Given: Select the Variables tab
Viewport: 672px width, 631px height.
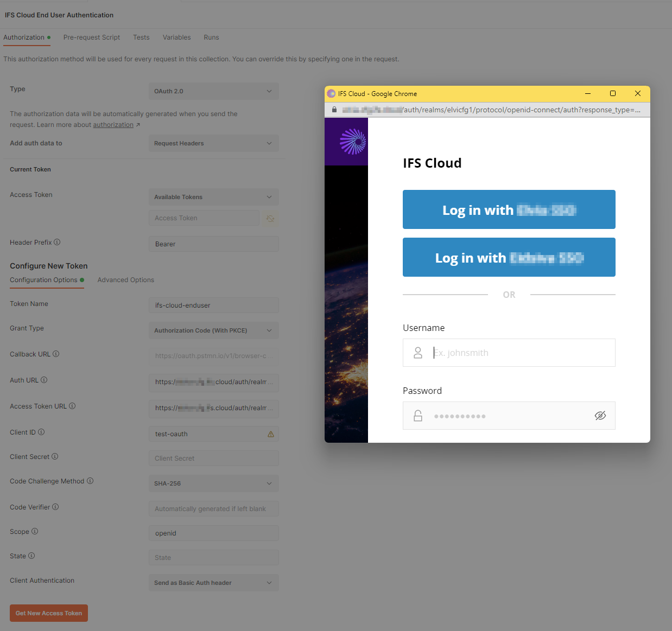Looking at the screenshot, I should pyautogui.click(x=176, y=37).
